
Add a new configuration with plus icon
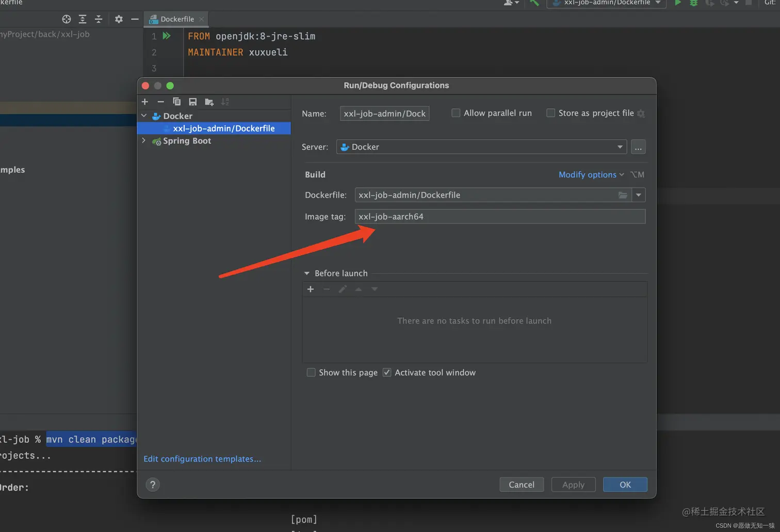145,102
